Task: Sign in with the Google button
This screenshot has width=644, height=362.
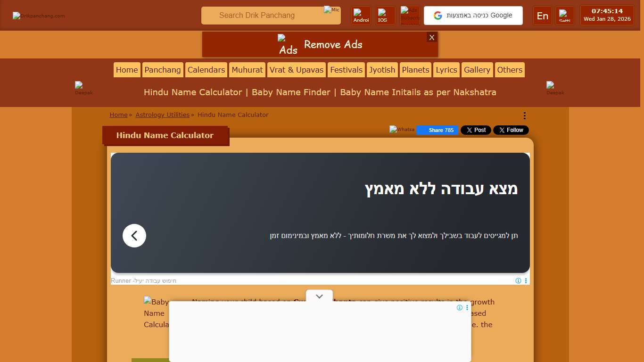Action: [x=473, y=16]
